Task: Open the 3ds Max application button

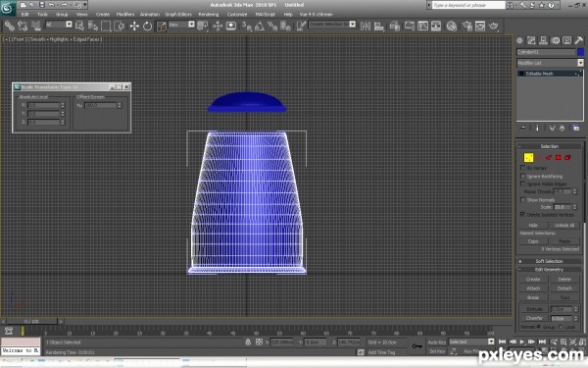Action: 8,8
